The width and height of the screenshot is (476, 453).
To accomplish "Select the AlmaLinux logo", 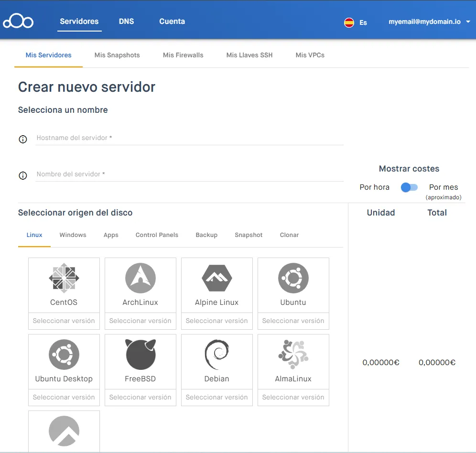I will click(293, 354).
